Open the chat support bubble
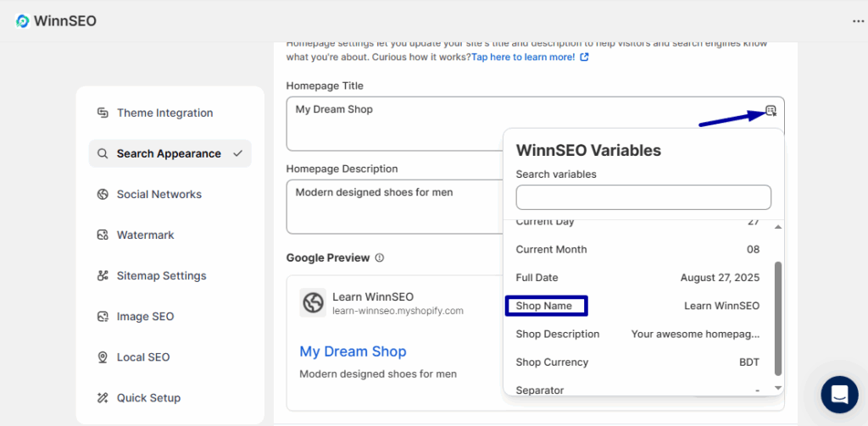The height and width of the screenshot is (426, 868). (x=840, y=395)
